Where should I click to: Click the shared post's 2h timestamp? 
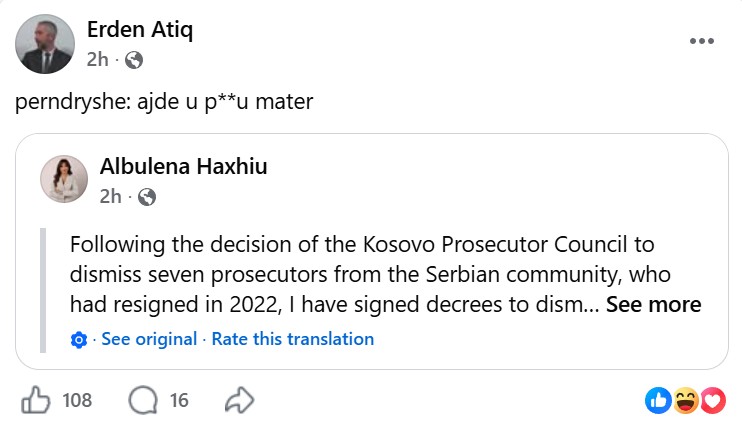[110, 196]
